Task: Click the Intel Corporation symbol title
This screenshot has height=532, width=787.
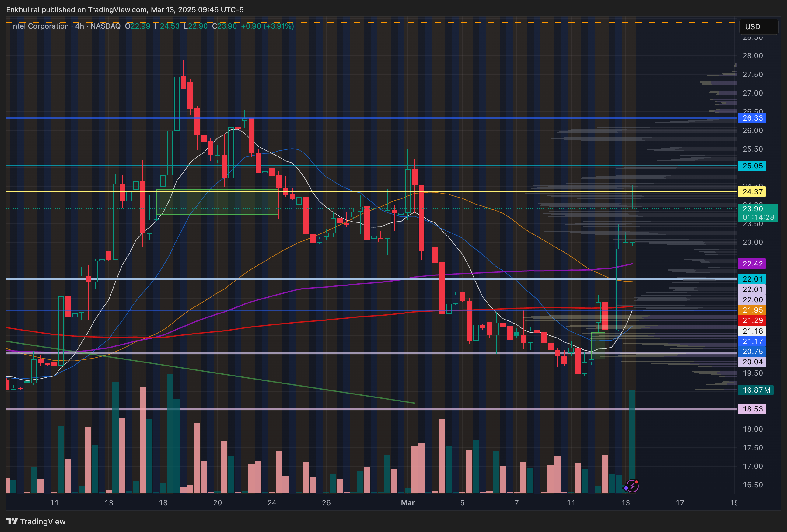Action: coord(40,26)
